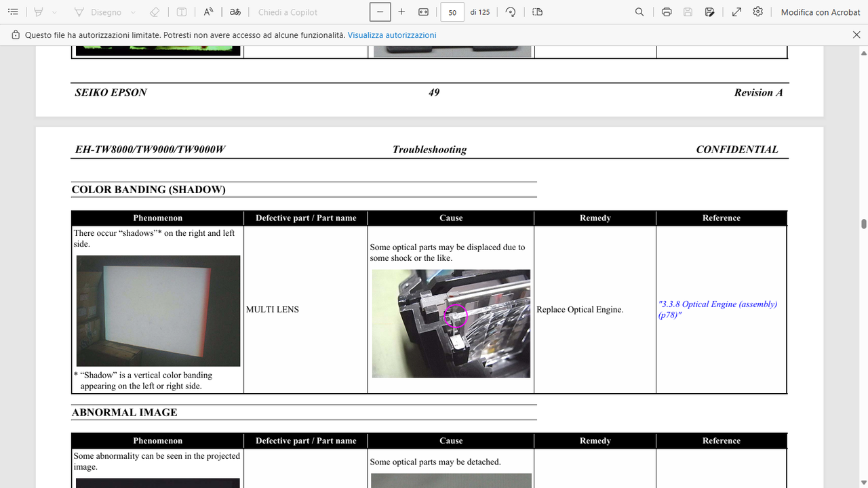Zoom out with the minus button
This screenshot has height=488, width=868.
point(380,12)
